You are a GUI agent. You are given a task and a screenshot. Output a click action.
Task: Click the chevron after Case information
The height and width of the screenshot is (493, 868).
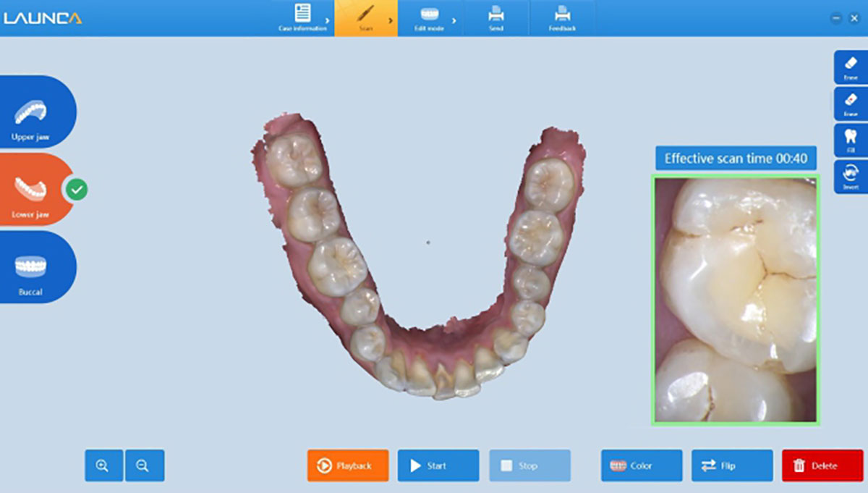click(x=328, y=21)
